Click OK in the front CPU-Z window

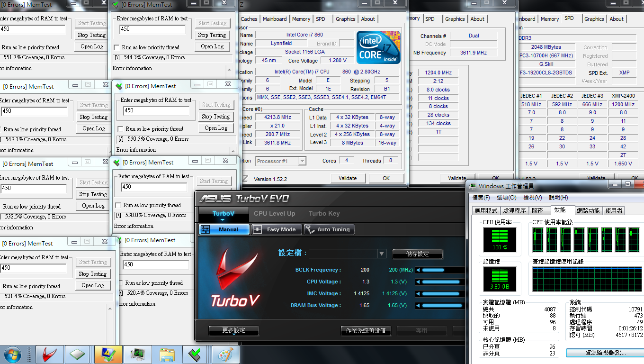tap(386, 178)
